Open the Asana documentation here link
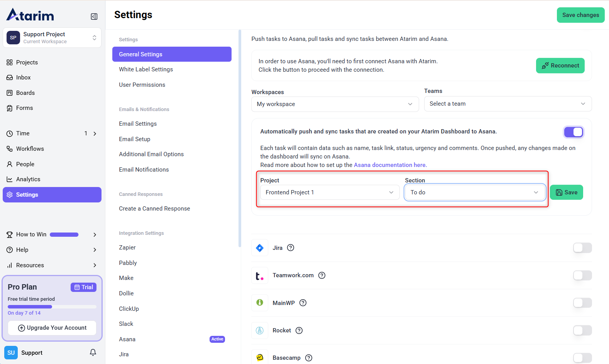Viewport: 609px width, 364px height. 390,165
